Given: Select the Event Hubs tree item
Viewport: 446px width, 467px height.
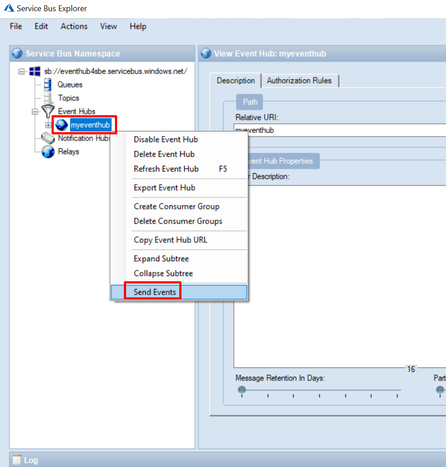Looking at the screenshot, I should pos(76,111).
